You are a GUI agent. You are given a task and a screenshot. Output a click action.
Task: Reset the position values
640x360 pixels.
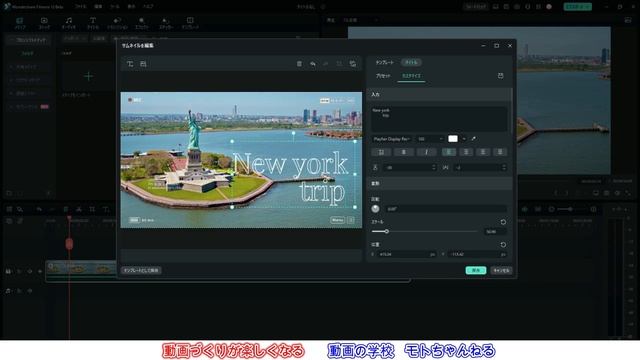point(503,244)
